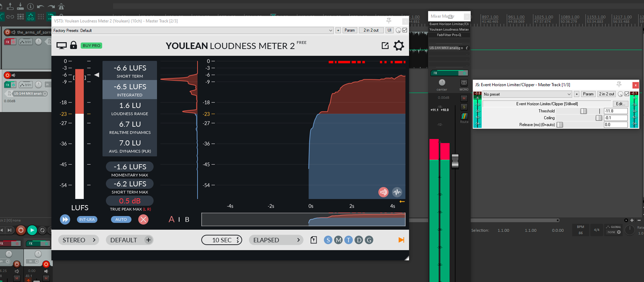Toggle the D dynamics graph button

[x=359, y=240]
